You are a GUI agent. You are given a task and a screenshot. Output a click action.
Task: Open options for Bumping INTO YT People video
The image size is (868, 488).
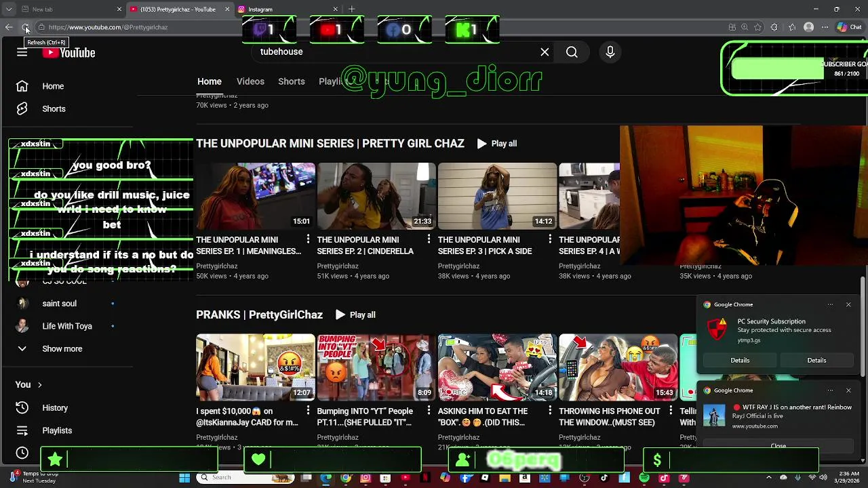(429, 411)
